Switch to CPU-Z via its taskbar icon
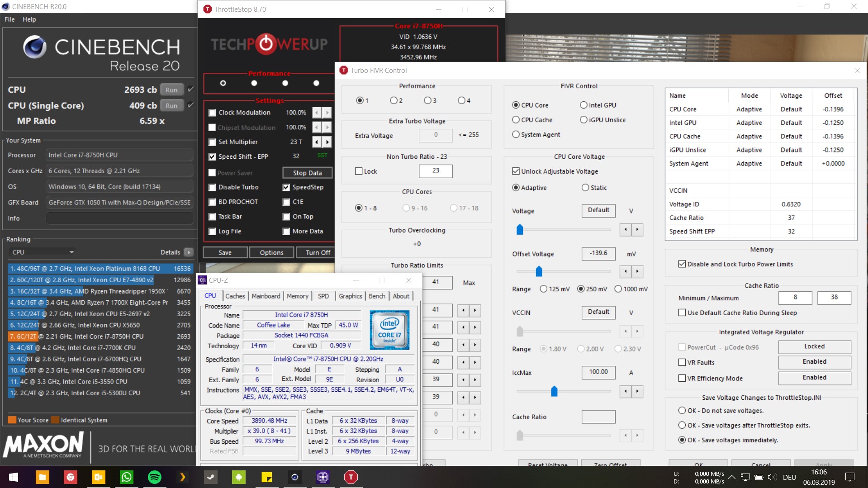Screen dimensions: 868x488 coord(323,477)
